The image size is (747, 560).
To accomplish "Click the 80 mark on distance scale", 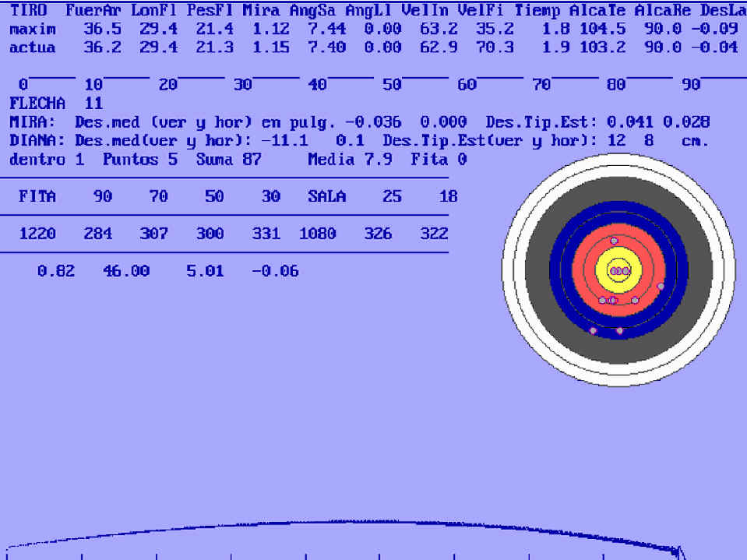I will coord(616,85).
